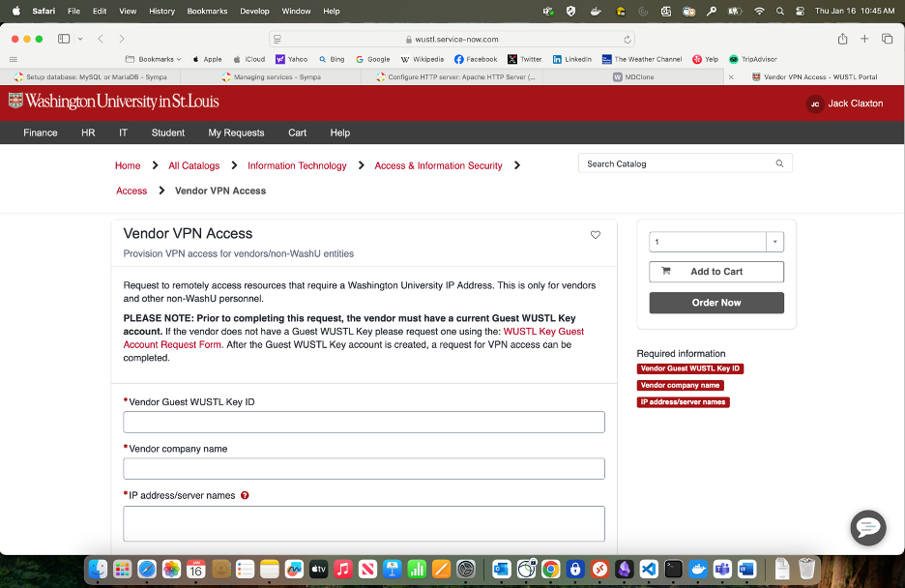
Task: Open the chat bubble widget
Action: point(867,527)
